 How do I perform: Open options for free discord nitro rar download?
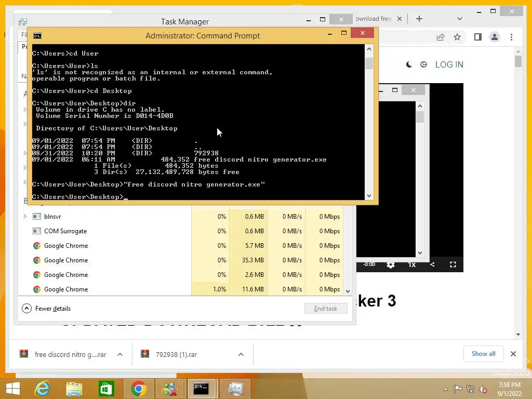tap(120, 354)
